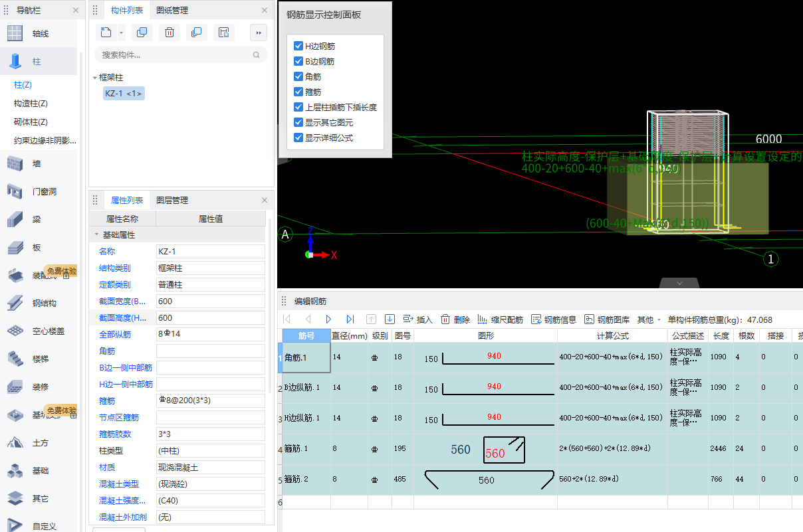Click the new component icon
The height and width of the screenshot is (532, 803).
106,32
